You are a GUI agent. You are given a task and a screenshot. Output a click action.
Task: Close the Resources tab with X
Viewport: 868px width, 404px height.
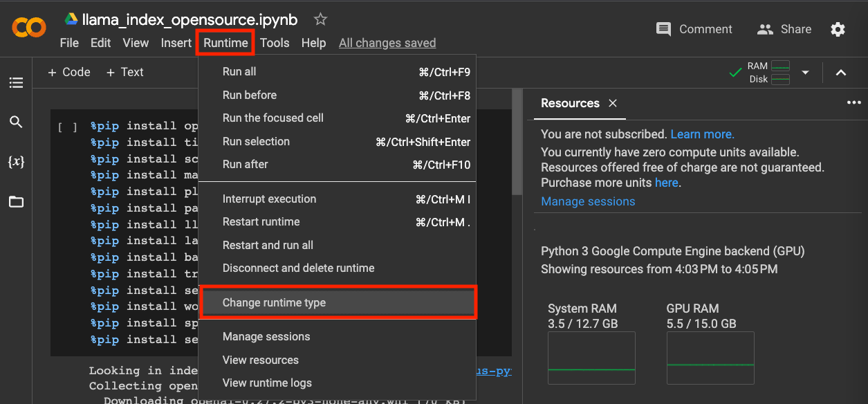[612, 103]
